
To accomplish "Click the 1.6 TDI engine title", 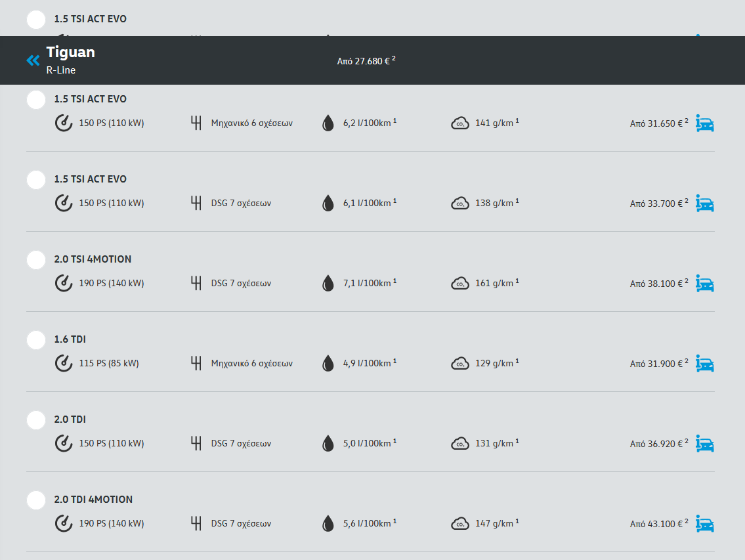I will coord(70,339).
